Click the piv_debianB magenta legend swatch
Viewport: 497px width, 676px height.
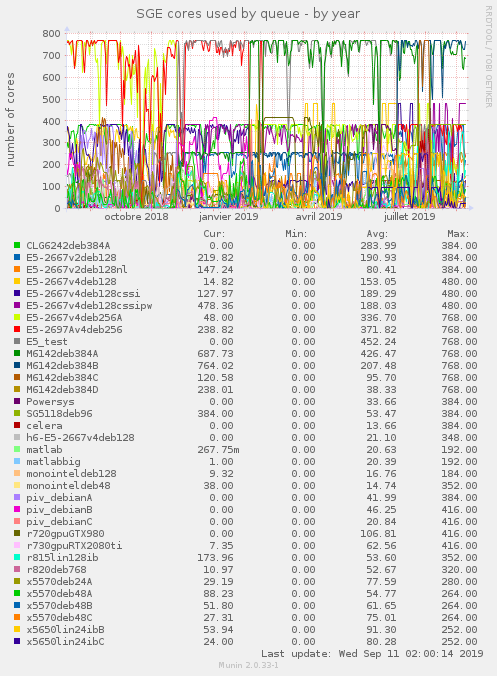(17, 510)
